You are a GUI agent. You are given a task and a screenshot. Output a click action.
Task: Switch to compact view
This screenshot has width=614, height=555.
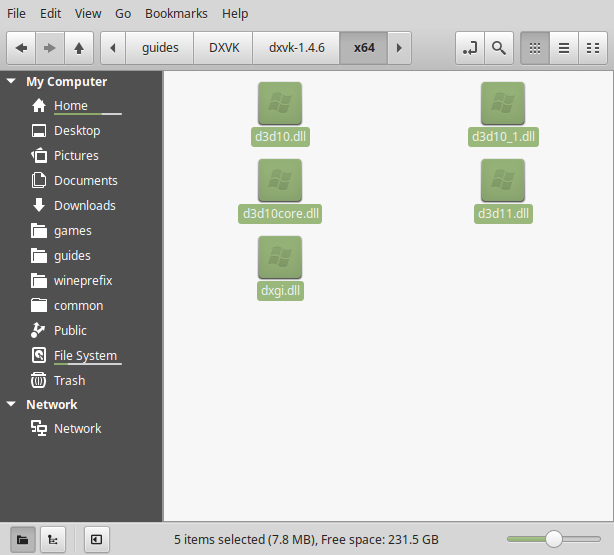point(593,48)
